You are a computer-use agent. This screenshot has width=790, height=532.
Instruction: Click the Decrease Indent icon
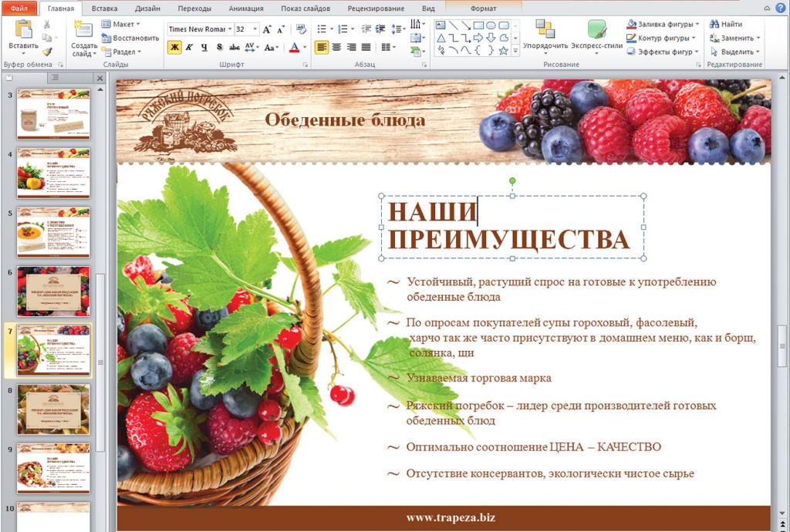click(366, 29)
